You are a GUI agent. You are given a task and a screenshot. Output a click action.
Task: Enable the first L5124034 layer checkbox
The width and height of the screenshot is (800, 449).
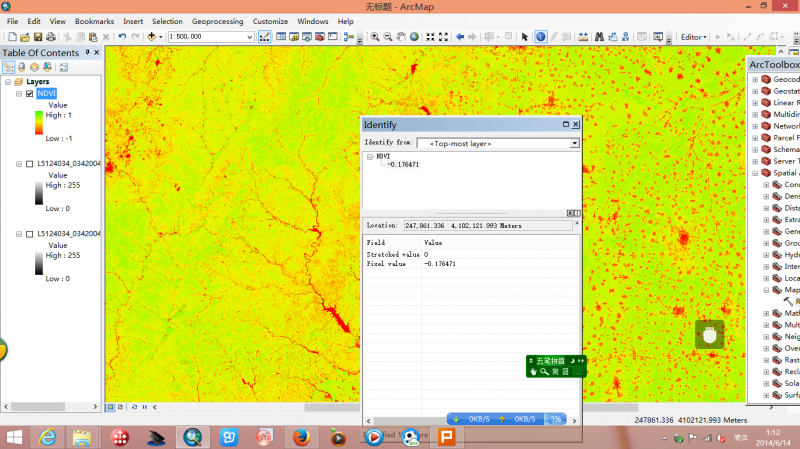30,163
